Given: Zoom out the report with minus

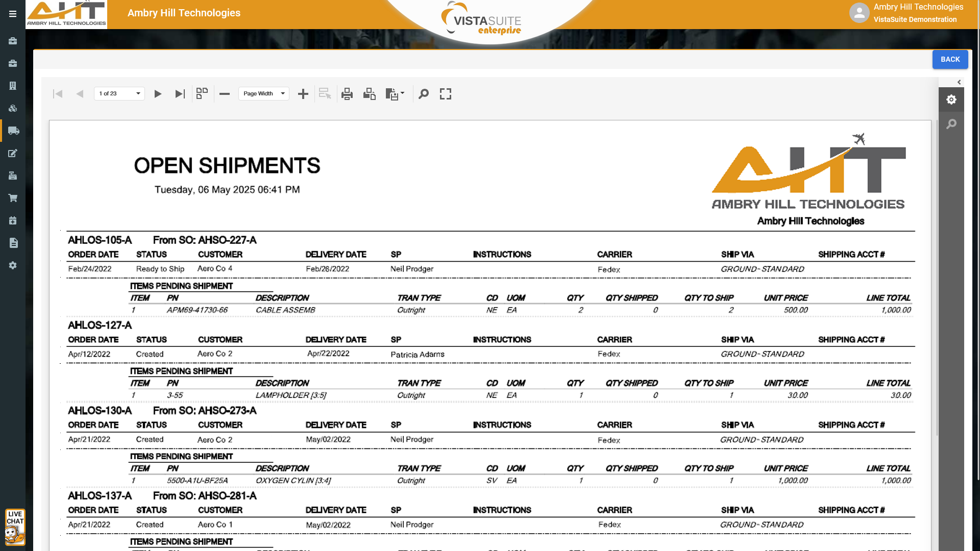Looking at the screenshot, I should 225,94.
